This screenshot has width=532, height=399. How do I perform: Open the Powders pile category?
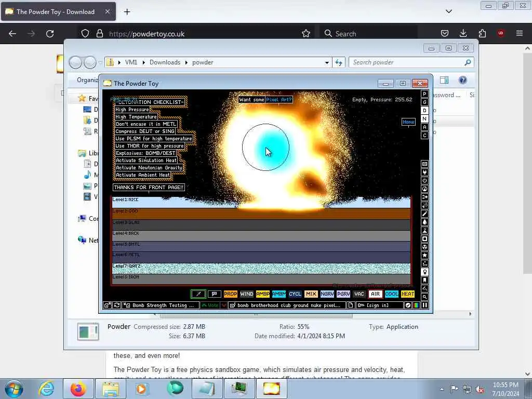click(x=424, y=230)
